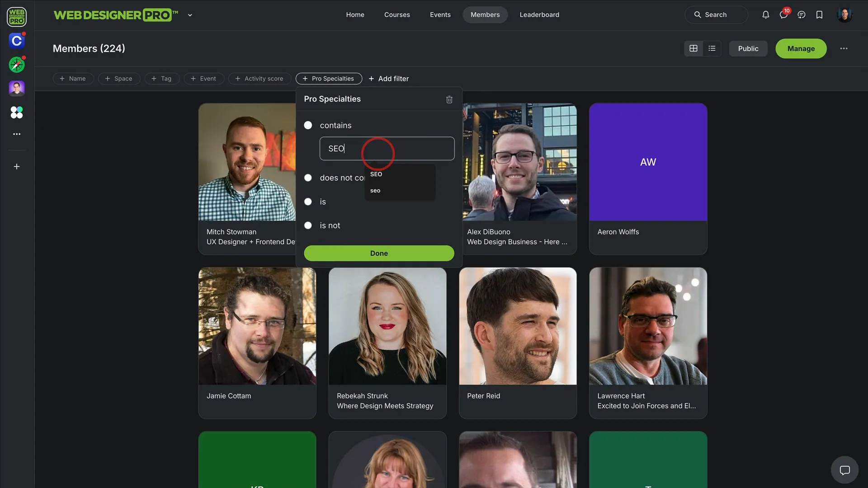
Task: Open the support chat widget button
Action: coord(844,470)
